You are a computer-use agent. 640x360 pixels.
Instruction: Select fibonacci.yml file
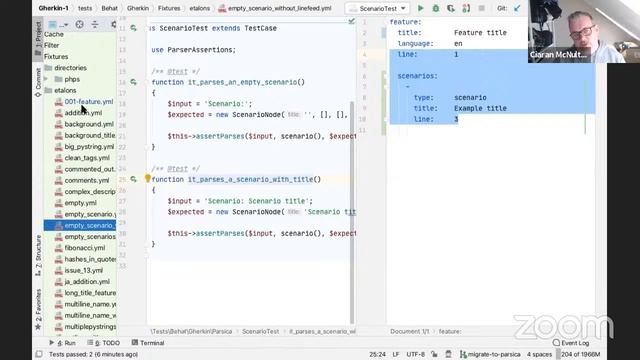[x=84, y=248]
